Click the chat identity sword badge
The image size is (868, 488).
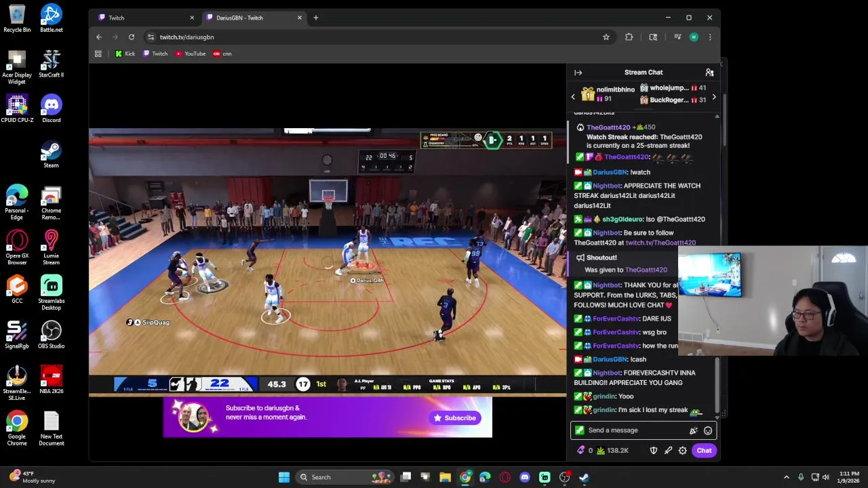pyautogui.click(x=579, y=430)
